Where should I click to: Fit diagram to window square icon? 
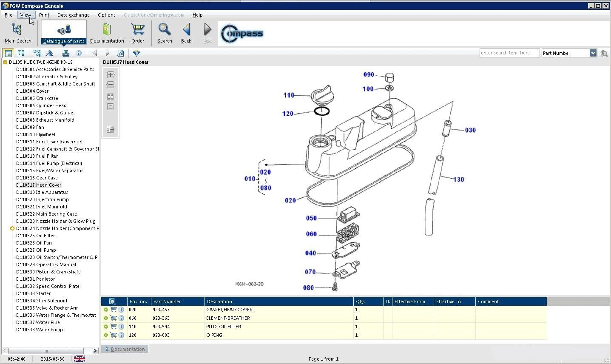[111, 107]
